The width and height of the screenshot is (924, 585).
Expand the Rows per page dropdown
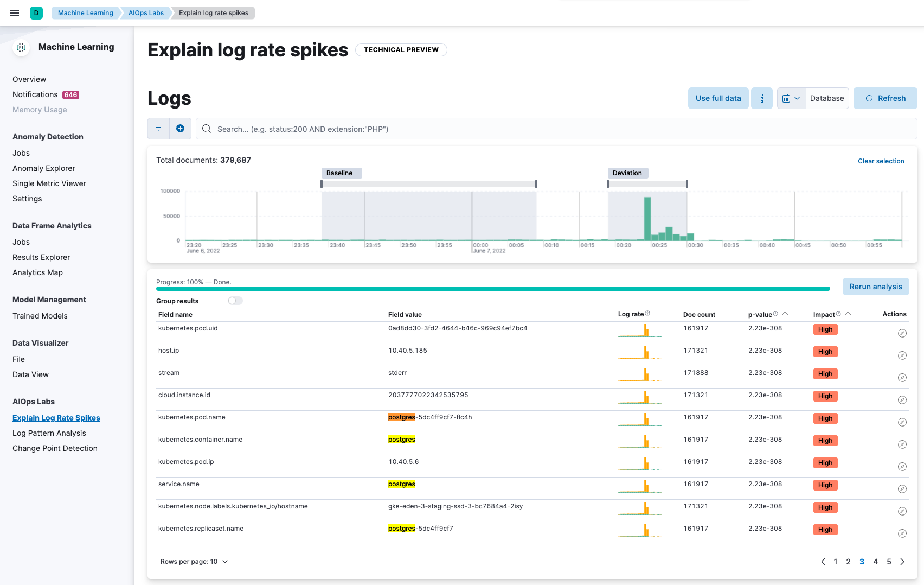point(194,562)
